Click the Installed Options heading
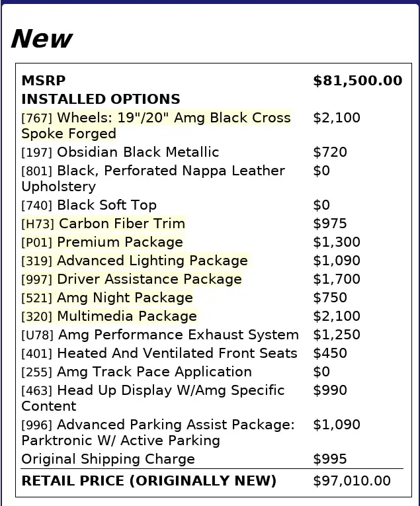 [x=101, y=100]
